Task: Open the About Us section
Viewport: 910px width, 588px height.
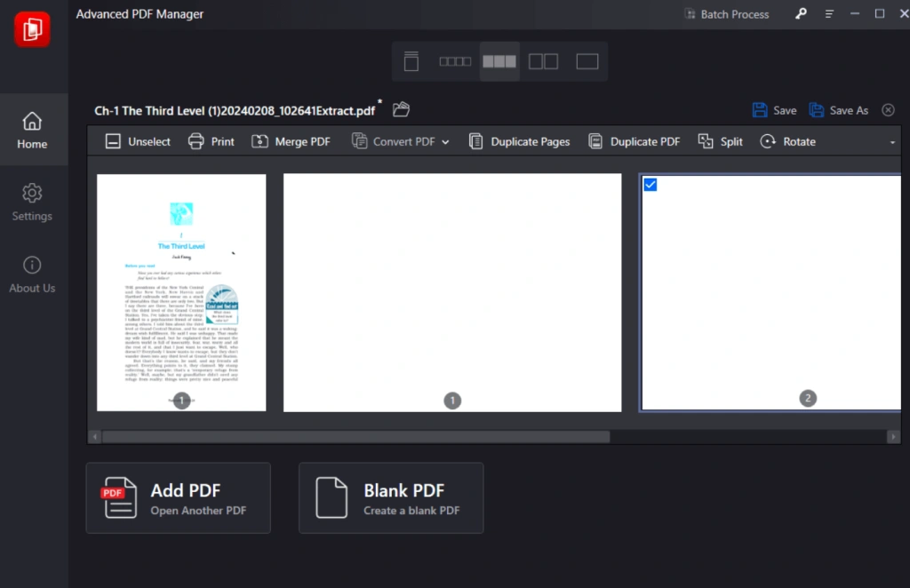Action: pos(33,274)
